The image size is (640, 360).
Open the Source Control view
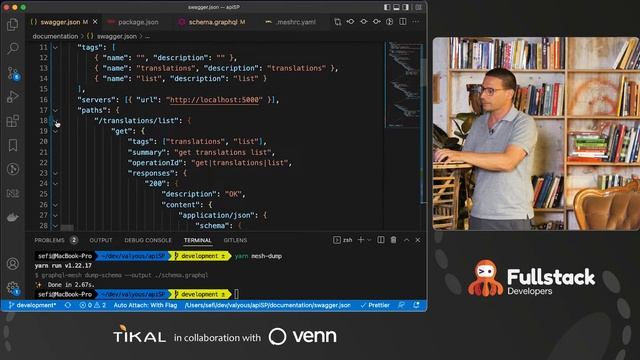[x=13, y=73]
